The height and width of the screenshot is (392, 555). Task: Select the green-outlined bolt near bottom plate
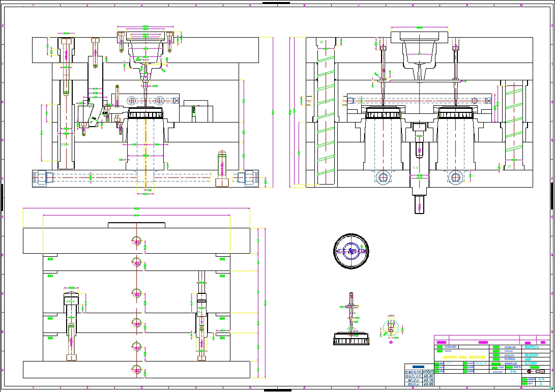222,168
